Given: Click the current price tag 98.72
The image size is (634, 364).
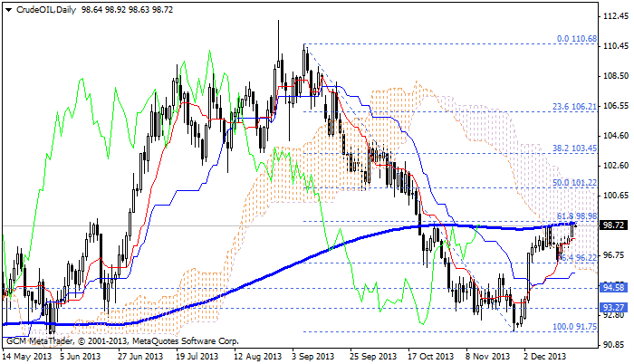Looking at the screenshot, I should point(614,225).
